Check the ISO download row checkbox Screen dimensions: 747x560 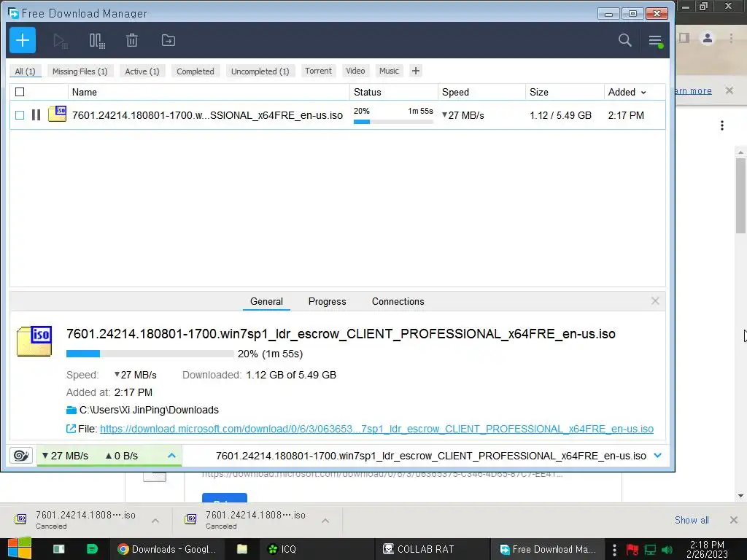tap(20, 115)
